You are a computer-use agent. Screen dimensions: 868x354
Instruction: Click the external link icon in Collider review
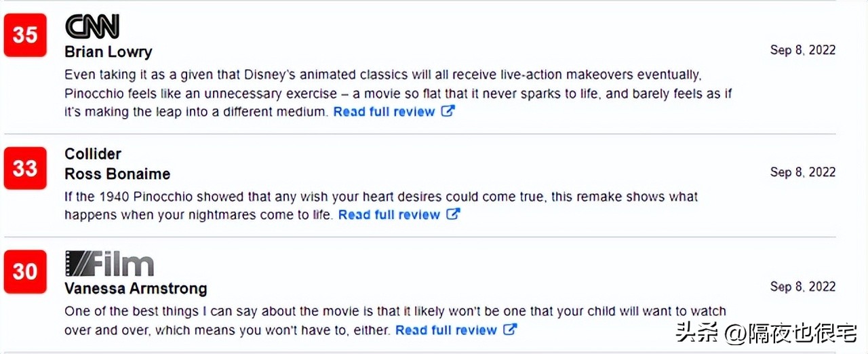(x=453, y=214)
